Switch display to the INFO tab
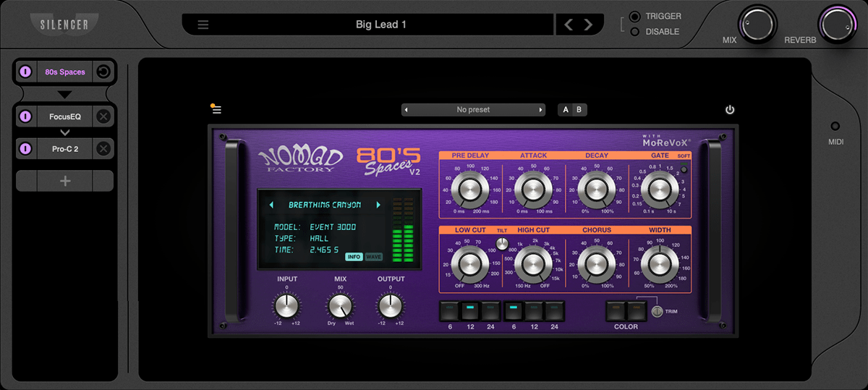 [x=354, y=257]
